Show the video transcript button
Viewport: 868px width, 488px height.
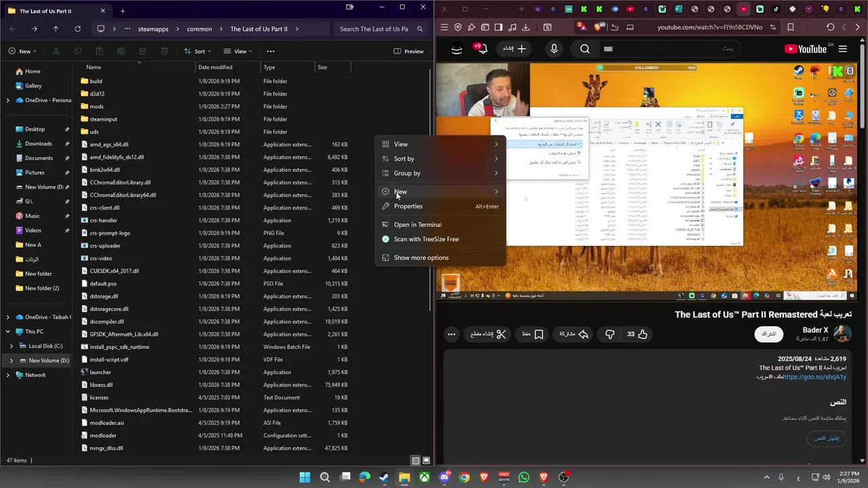[x=827, y=439]
